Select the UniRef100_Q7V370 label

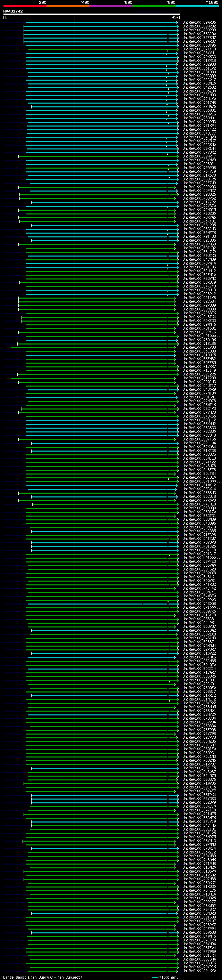tap(199, 206)
